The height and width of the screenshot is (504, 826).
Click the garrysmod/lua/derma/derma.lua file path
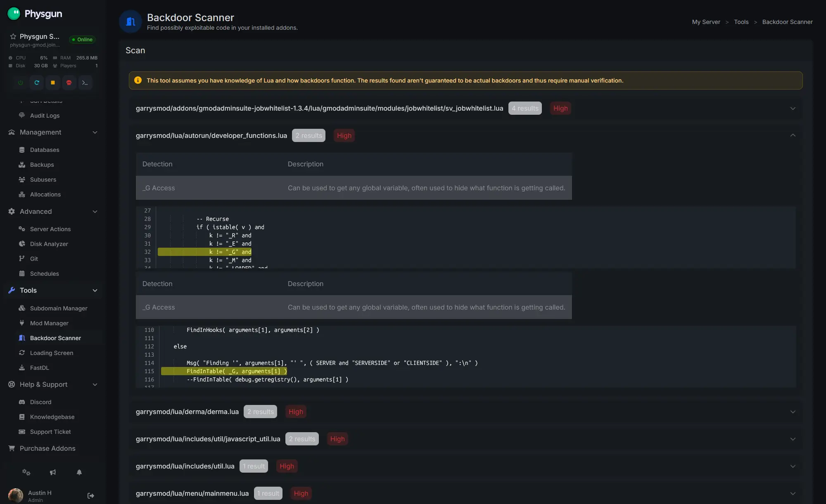[187, 412]
